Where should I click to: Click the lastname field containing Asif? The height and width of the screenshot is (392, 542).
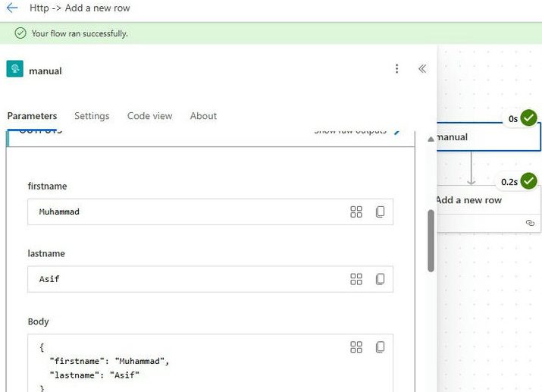pyautogui.click(x=190, y=279)
